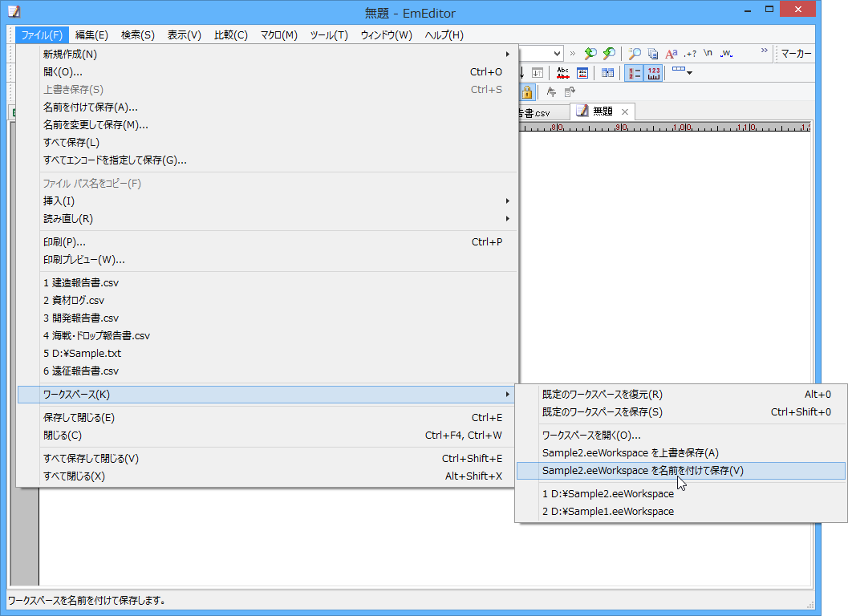This screenshot has height=616, width=848.
Task: Toggle whole word (w) search option
Action: click(726, 53)
